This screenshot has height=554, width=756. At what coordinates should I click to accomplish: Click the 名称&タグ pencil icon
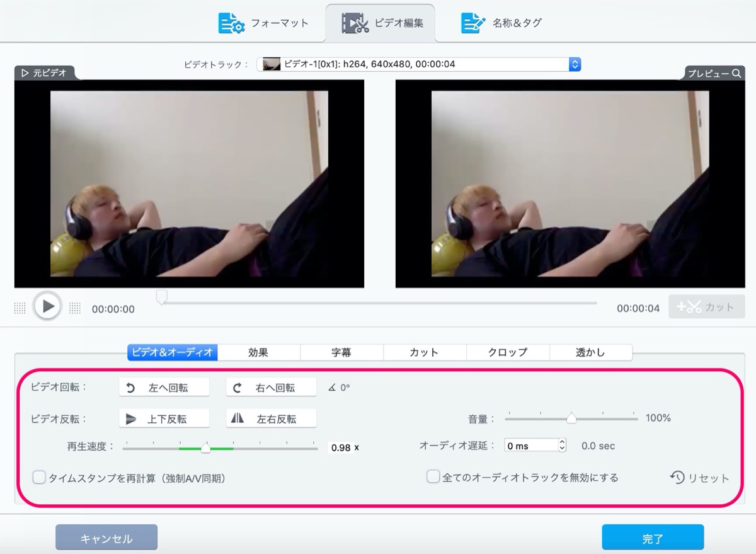(473, 23)
